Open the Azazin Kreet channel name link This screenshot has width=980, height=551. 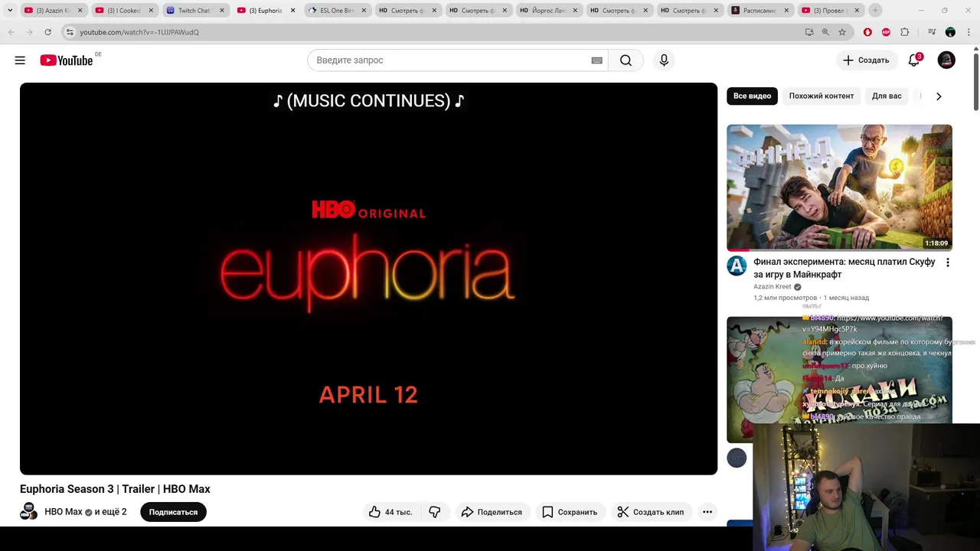tap(772, 287)
